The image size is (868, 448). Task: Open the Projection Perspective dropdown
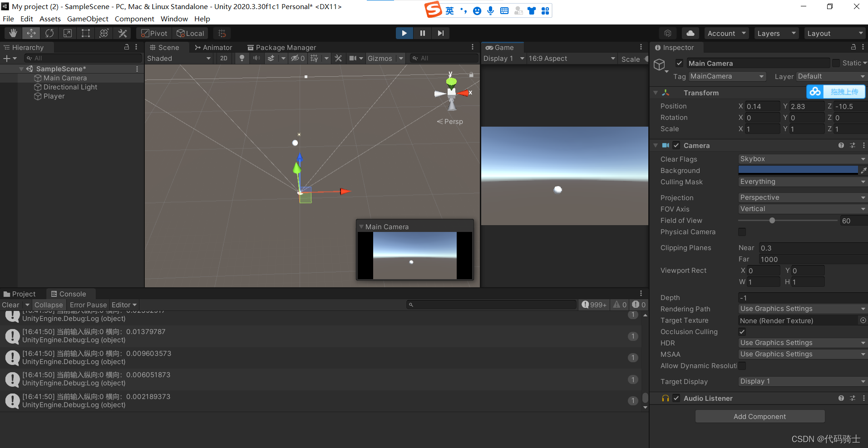(803, 197)
